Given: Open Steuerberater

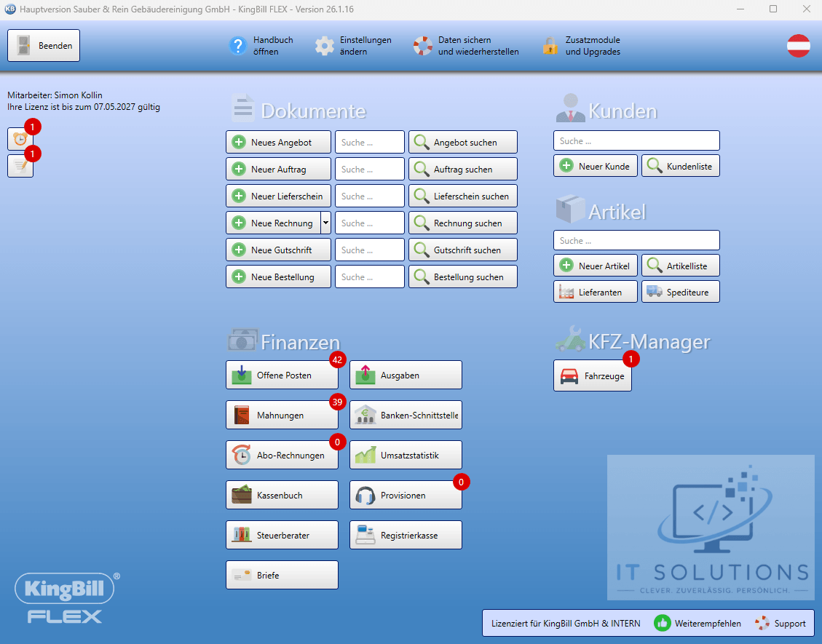Looking at the screenshot, I should click(282, 535).
